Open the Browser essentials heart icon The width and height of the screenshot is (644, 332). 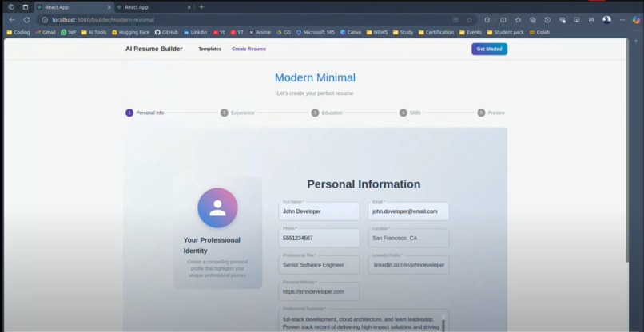click(563, 20)
